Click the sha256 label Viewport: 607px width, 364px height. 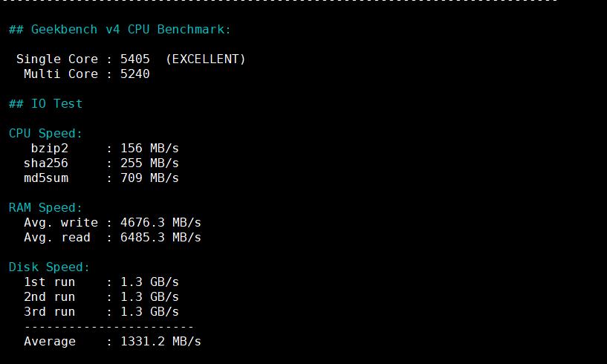(45, 163)
